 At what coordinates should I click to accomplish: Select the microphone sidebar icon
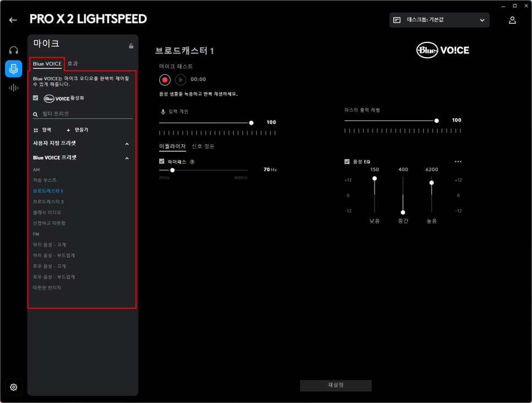(14, 69)
